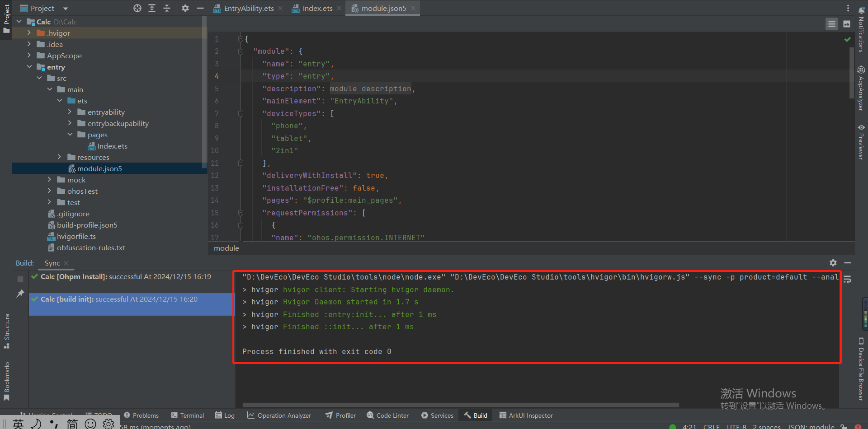Expand the ohosTest folder
The height and width of the screenshot is (429, 868).
[x=49, y=191]
